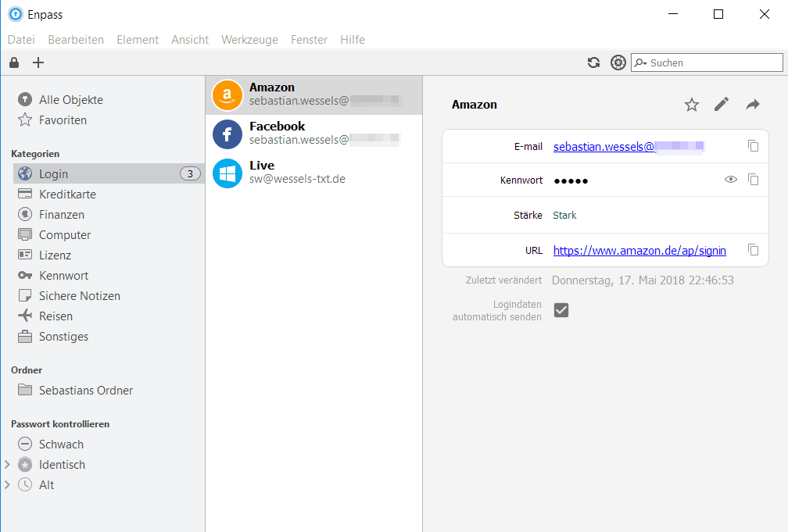788x532 pixels.
Task: Click the clock icon beside Alt
Action: click(25, 485)
